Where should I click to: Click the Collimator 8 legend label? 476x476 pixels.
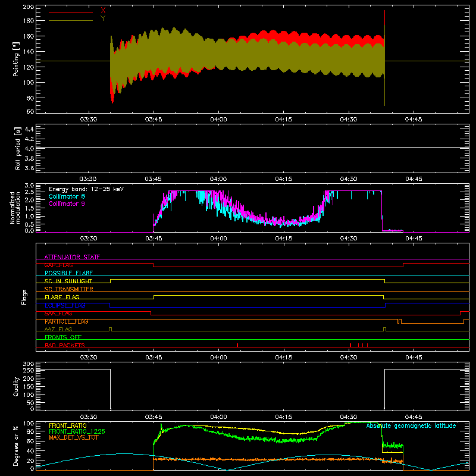click(x=67, y=196)
